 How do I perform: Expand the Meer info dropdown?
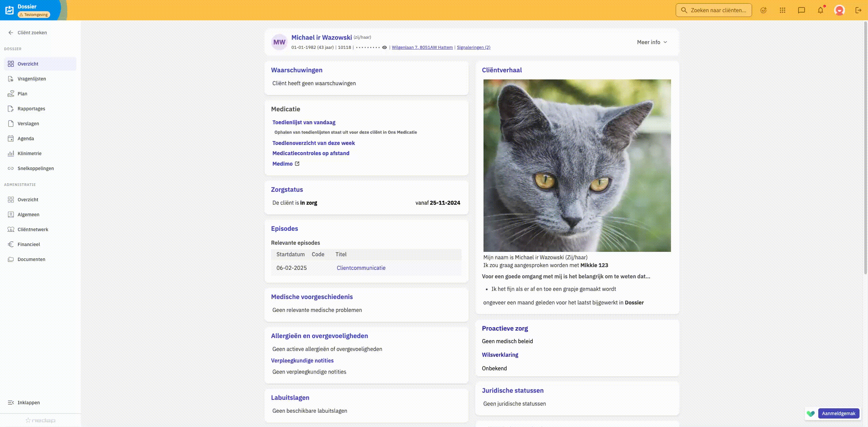click(652, 42)
